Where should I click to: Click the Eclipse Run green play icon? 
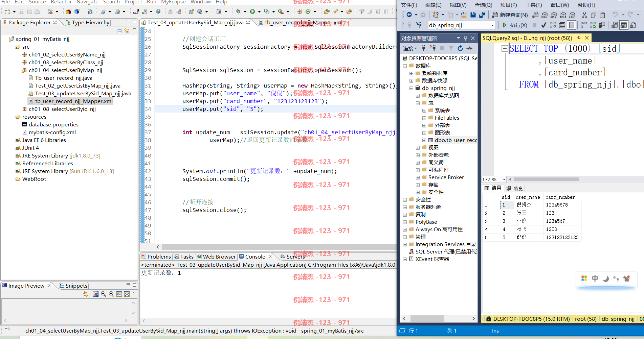(252, 11)
